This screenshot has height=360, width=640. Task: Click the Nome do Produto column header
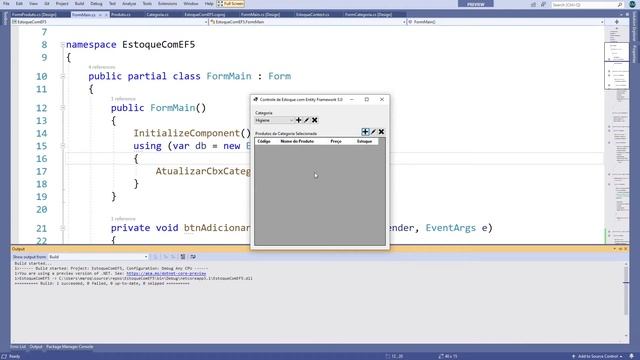[x=297, y=141]
